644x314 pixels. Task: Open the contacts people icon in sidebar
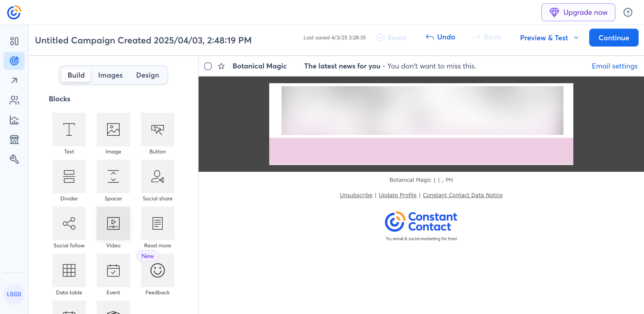[x=14, y=100]
